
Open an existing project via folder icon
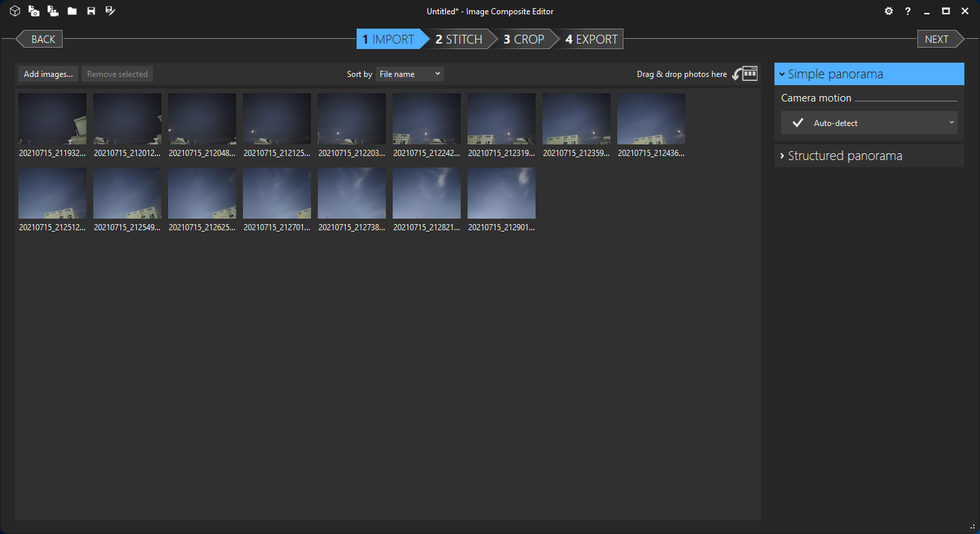[72, 11]
